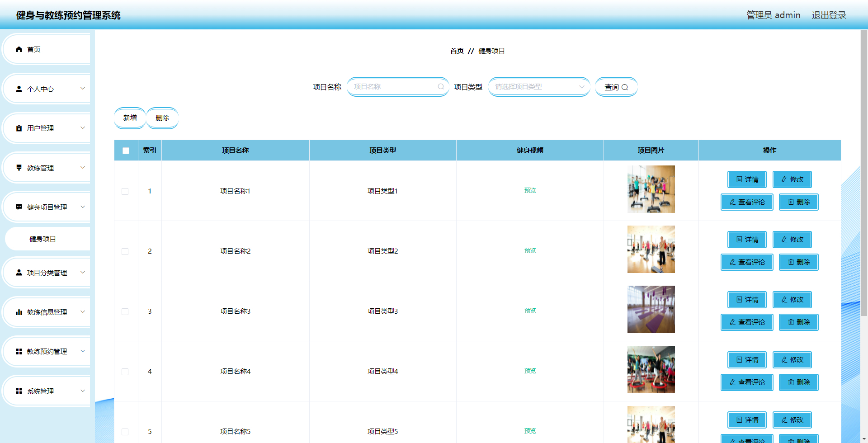Viewport: 868px width, 443px height.
Task: Click the 健身项目 breadcrumb link
Action: pyautogui.click(x=492, y=51)
